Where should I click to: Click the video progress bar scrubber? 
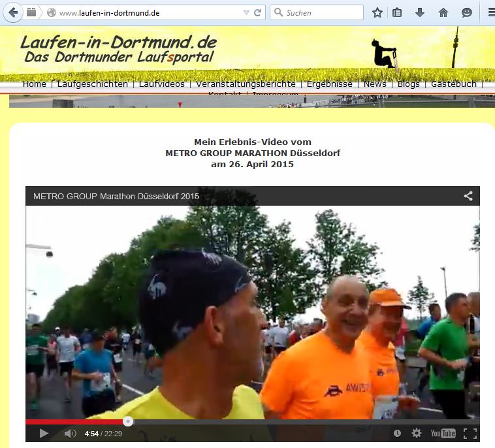tap(128, 421)
